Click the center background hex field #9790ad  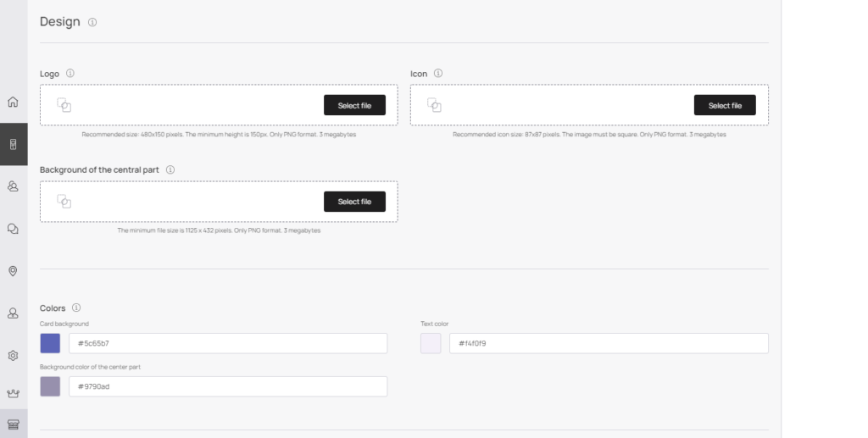(x=228, y=386)
